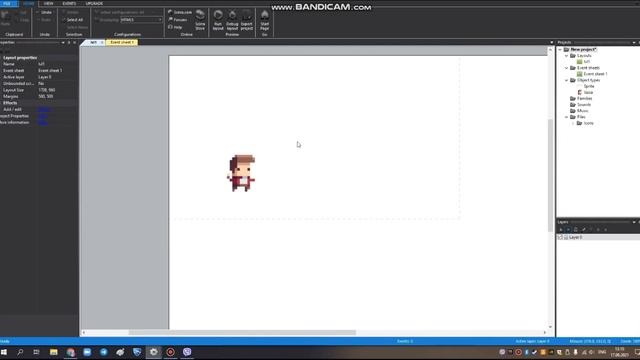Switch to the Home ribbon tab
This screenshot has height=360, width=640.
pyautogui.click(x=29, y=4)
